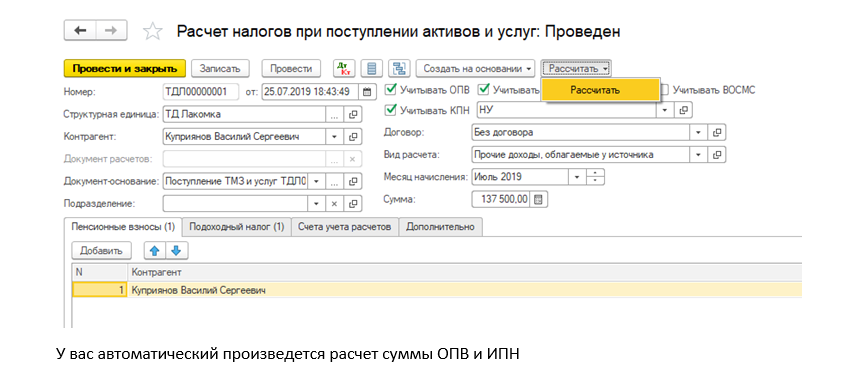Click into the Номер field ТДЛ00000001
Screen dimensions: 850x373
(201, 92)
